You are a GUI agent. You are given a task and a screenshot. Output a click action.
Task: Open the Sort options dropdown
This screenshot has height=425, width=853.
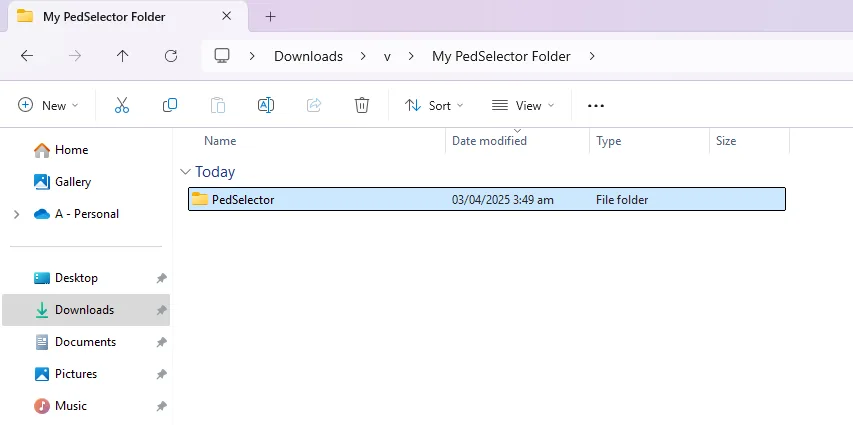pyautogui.click(x=434, y=105)
